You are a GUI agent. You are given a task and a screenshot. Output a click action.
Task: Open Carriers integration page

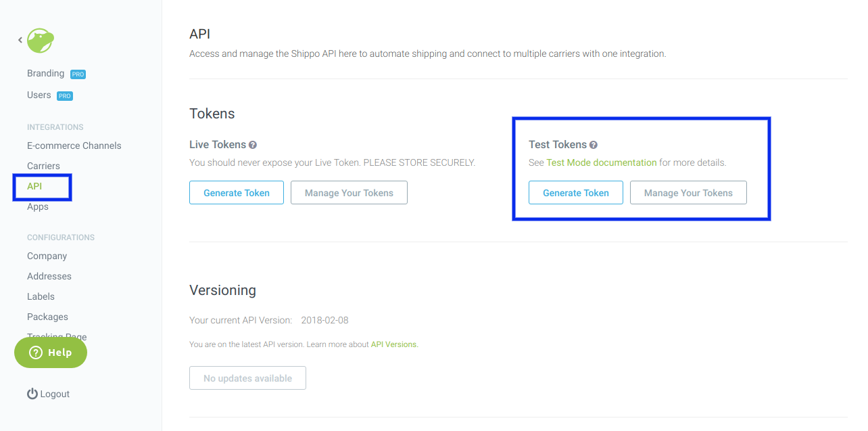43,166
